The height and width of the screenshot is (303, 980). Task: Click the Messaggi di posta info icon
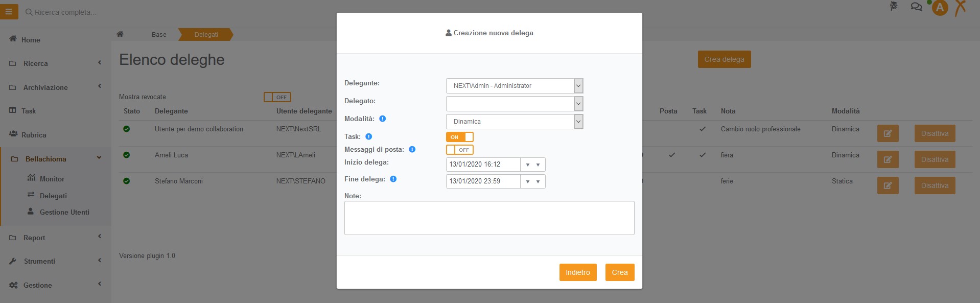(x=412, y=149)
